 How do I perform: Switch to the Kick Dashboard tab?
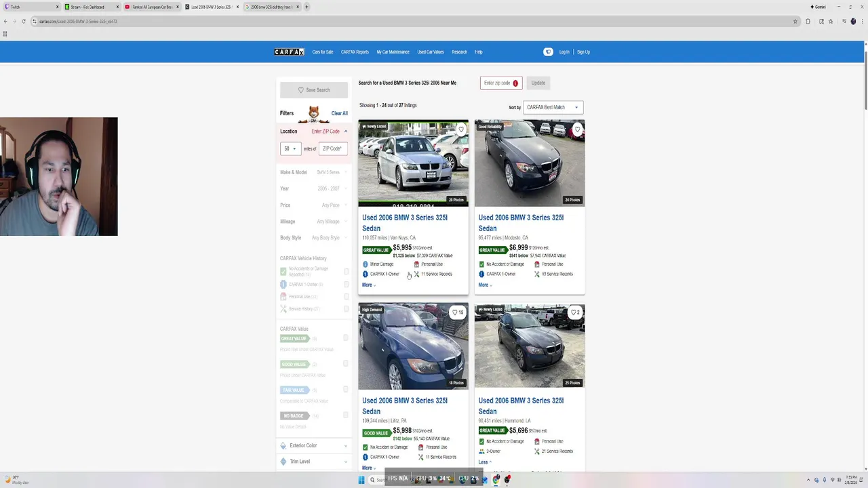[92, 7]
